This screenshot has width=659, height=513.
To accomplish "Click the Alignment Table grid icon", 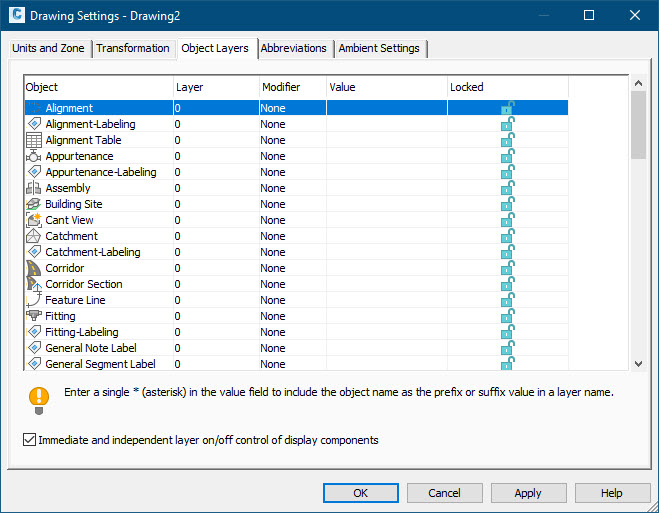I will pos(34,140).
